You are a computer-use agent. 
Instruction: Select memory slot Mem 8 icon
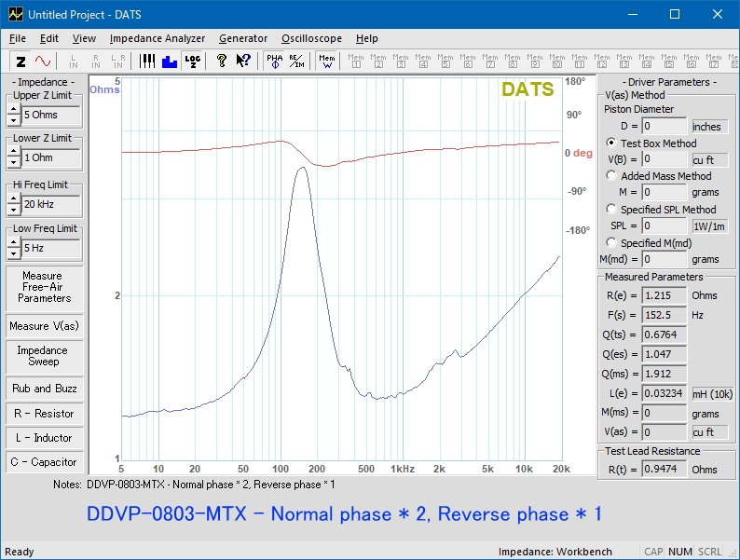(512, 61)
